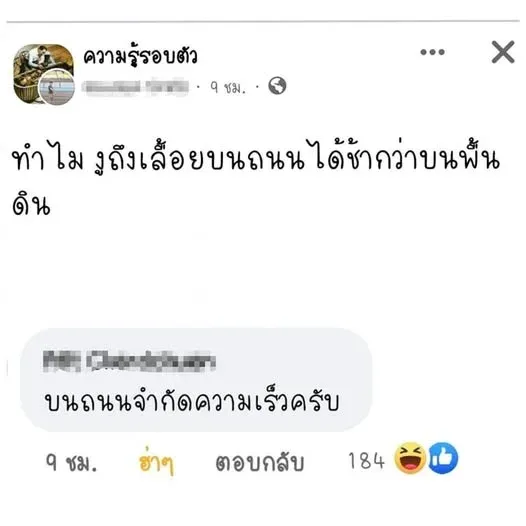
Task: Open the post's 9 ชม. timestamp
Action: [228, 88]
